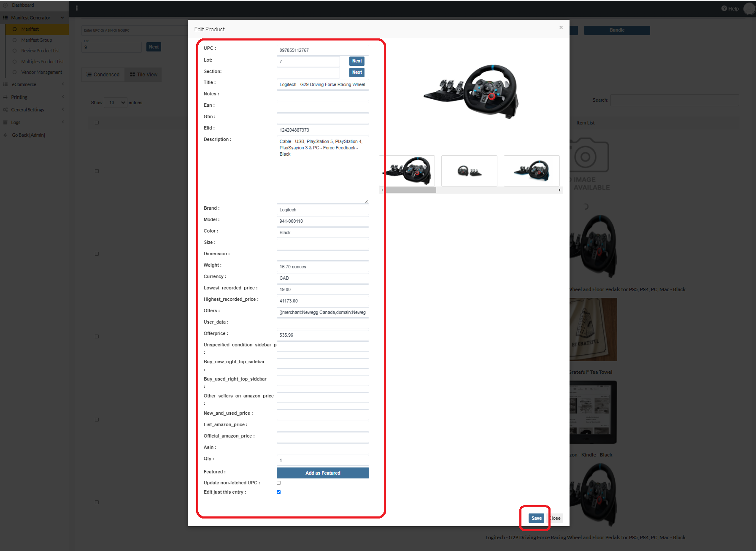Click the Next button under the UPC entry field
The image size is (756, 551).
(x=154, y=47)
